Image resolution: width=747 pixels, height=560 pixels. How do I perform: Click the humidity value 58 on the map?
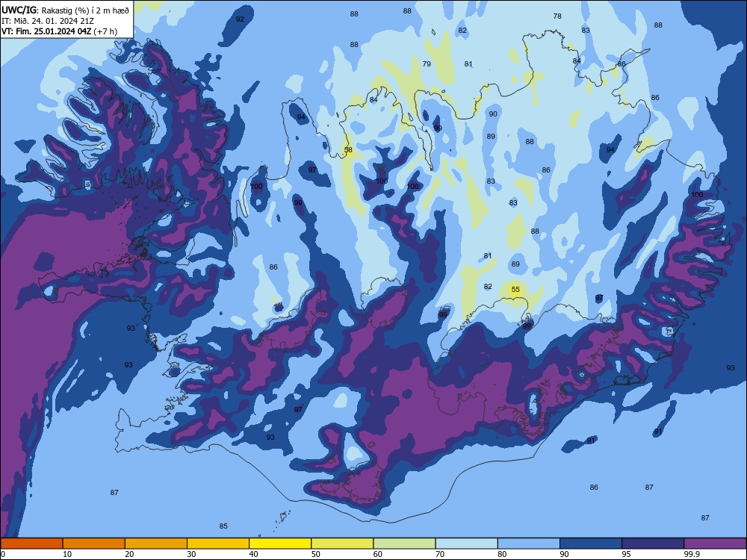tap(348, 150)
